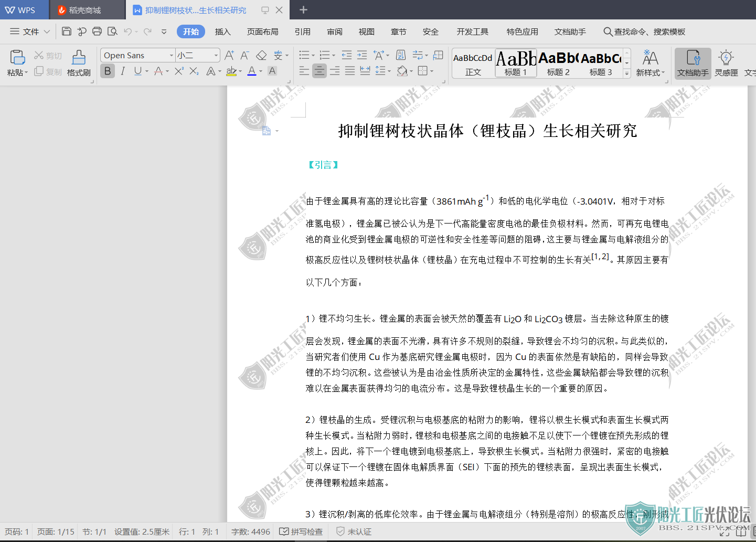Apply blue font color
The height and width of the screenshot is (542, 756).
click(252, 71)
